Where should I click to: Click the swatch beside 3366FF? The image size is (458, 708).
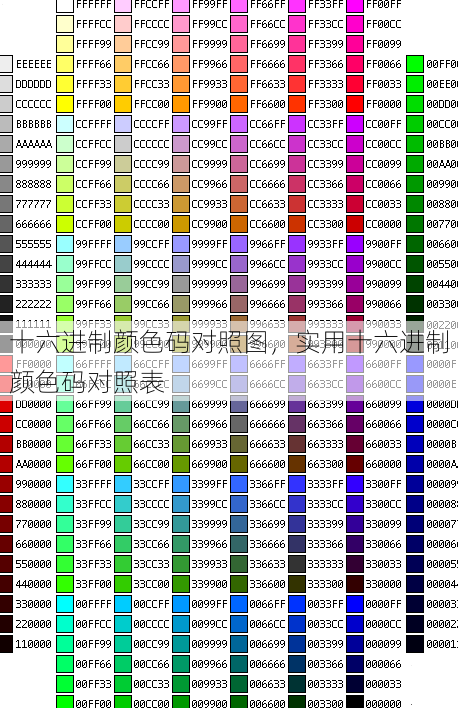(x=239, y=484)
